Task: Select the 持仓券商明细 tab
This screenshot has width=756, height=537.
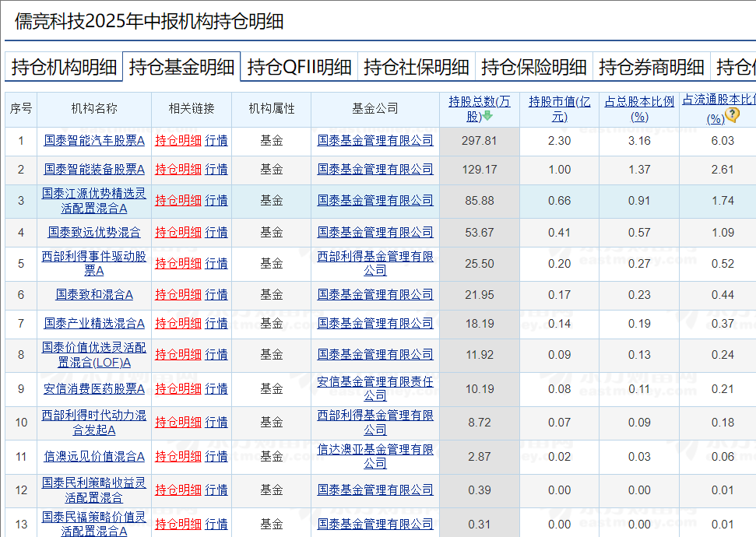Action: click(652, 67)
